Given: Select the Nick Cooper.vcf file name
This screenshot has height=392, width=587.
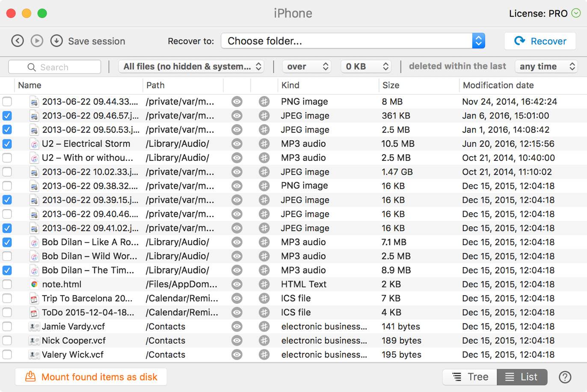Looking at the screenshot, I should point(74,341).
